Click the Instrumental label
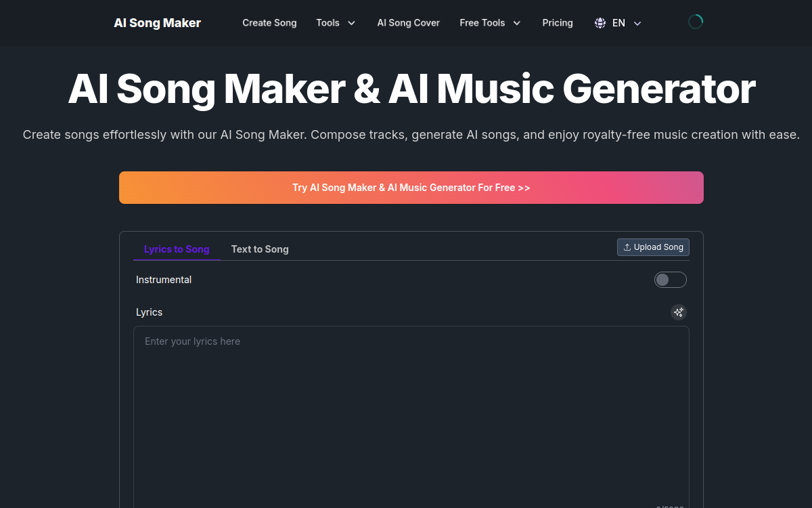812x508 pixels. [164, 280]
